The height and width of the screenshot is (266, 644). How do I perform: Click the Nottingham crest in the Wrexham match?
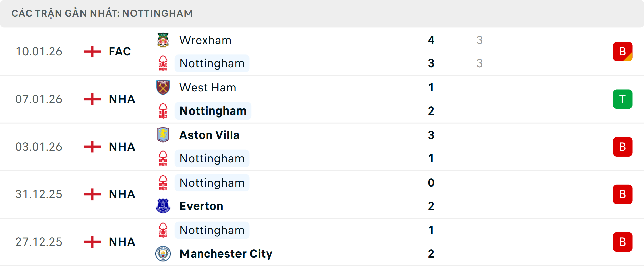[163, 63]
